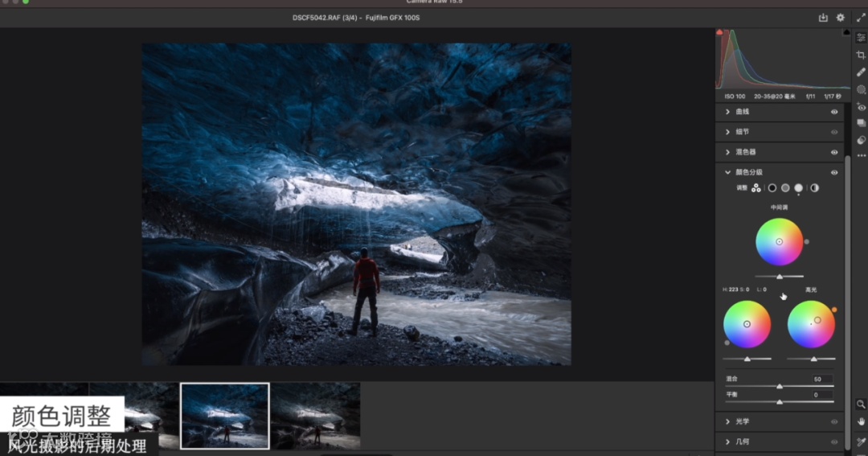Click the main ice cave preview image
868x456 pixels.
(x=357, y=204)
